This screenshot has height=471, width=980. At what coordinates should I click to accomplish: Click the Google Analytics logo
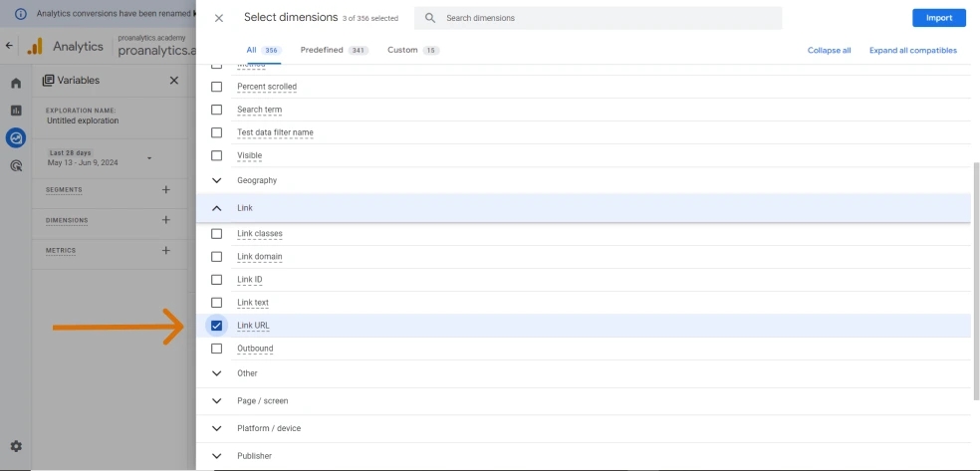pyautogui.click(x=35, y=46)
